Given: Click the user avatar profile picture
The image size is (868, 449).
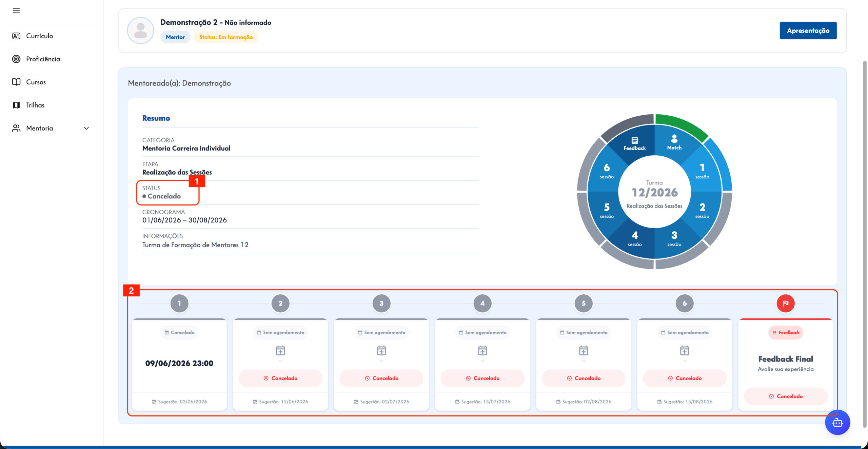Looking at the screenshot, I should pyautogui.click(x=140, y=31).
